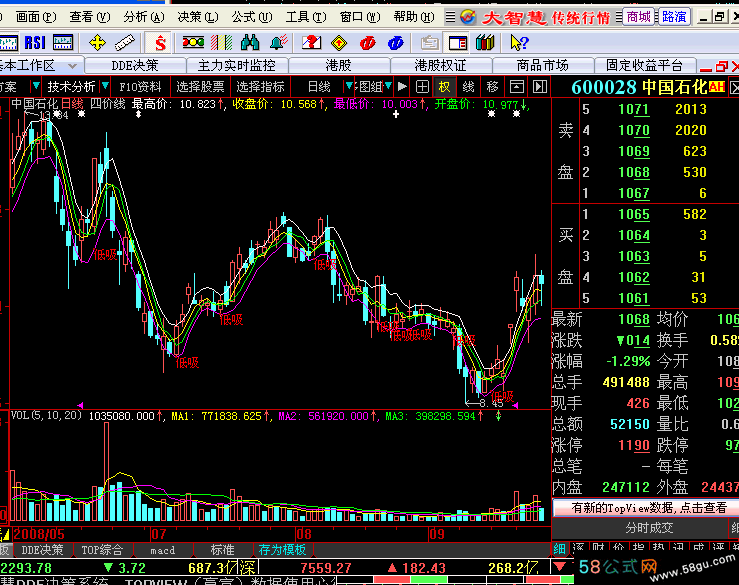Switch to the 固定收益平台 tab

pos(644,66)
